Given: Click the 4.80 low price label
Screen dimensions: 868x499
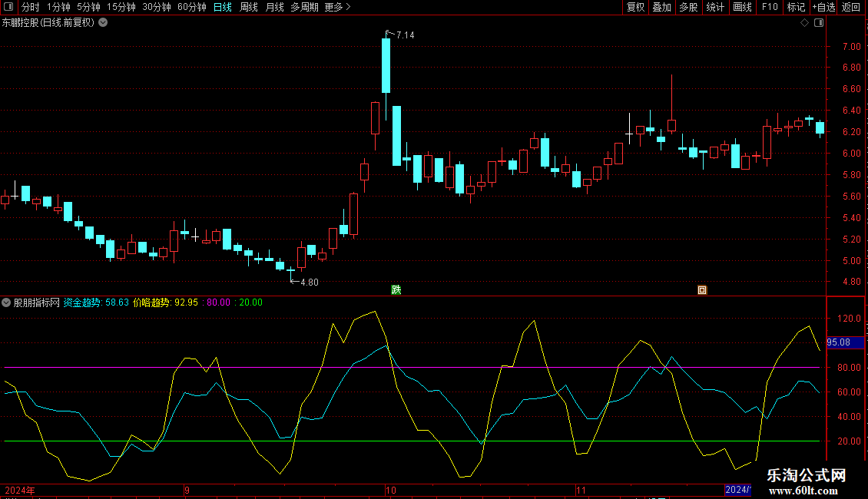Looking at the screenshot, I should (309, 283).
